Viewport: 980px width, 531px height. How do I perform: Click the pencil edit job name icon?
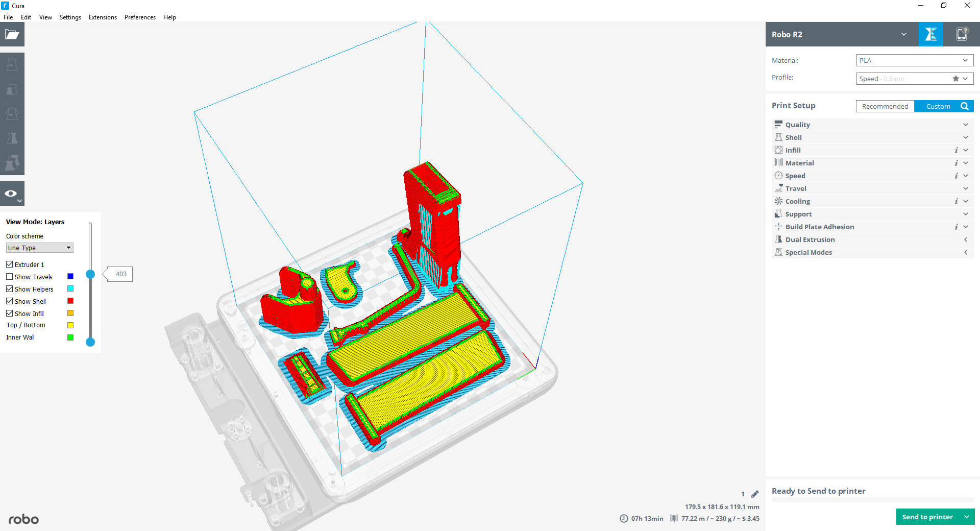[755, 494]
